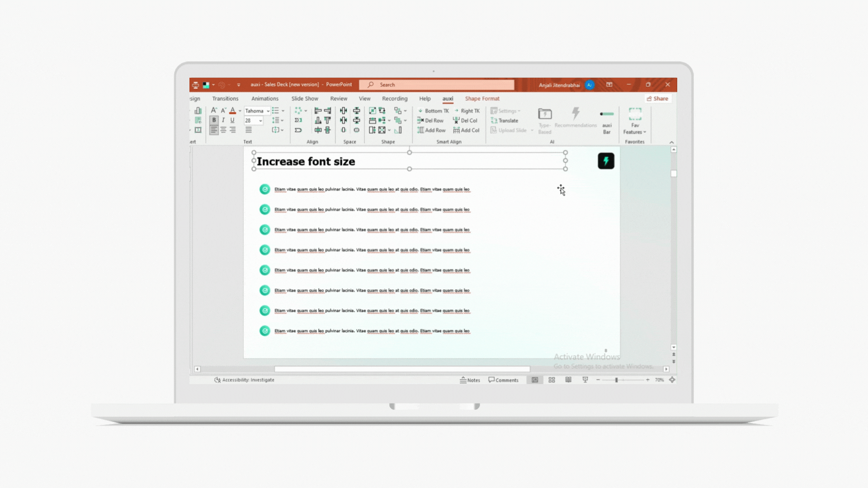The height and width of the screenshot is (488, 868).
Task: Click the Increase Font Size icon
Action: [x=214, y=111]
